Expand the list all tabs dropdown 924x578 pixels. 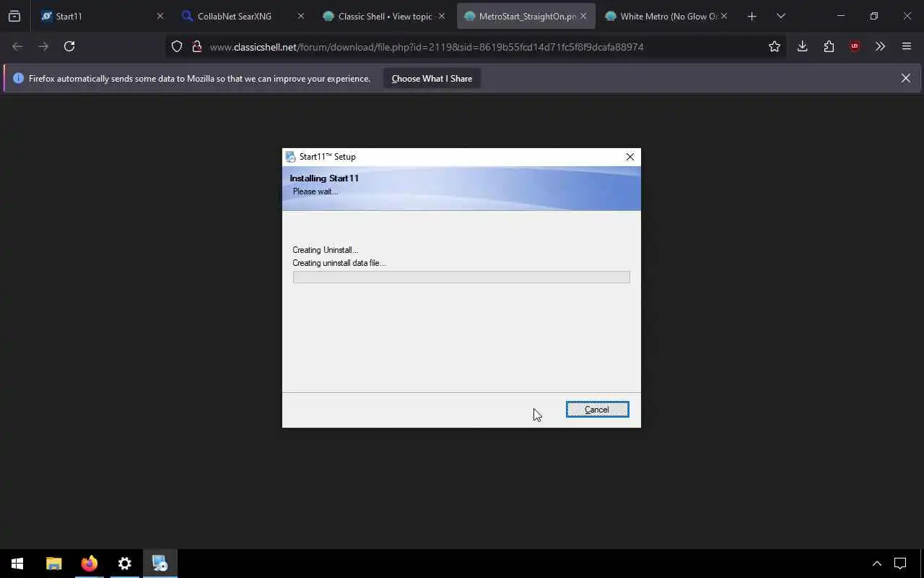pos(780,16)
